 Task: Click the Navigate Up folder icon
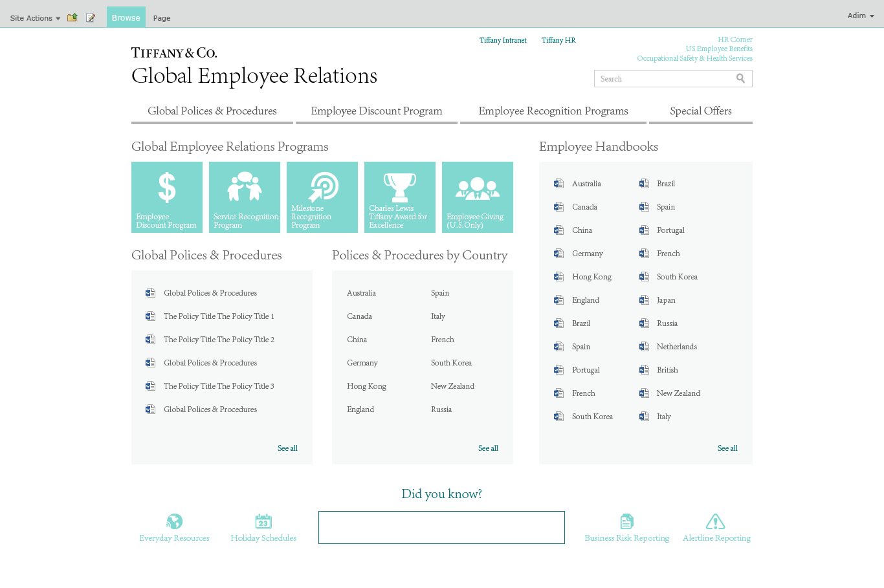tap(72, 17)
